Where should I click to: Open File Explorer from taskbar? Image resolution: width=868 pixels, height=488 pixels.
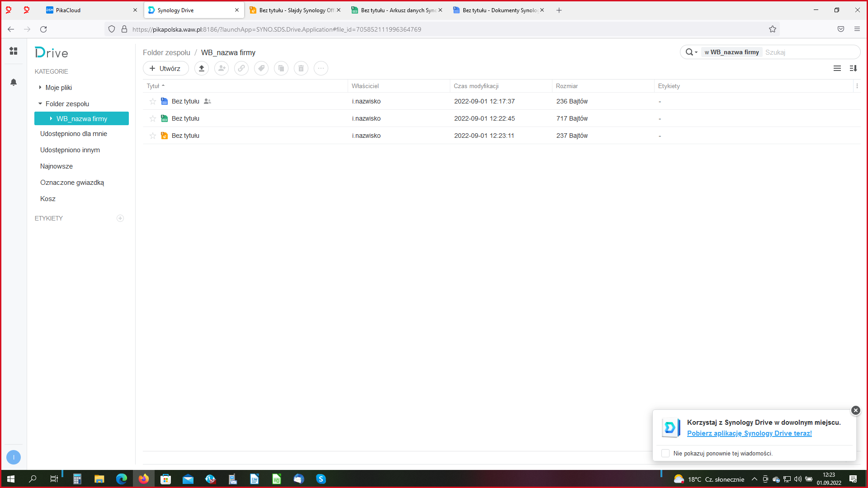pyautogui.click(x=99, y=479)
